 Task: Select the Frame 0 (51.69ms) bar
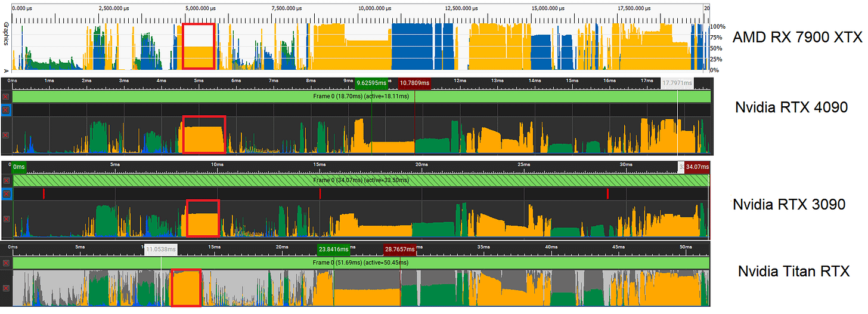(361, 263)
